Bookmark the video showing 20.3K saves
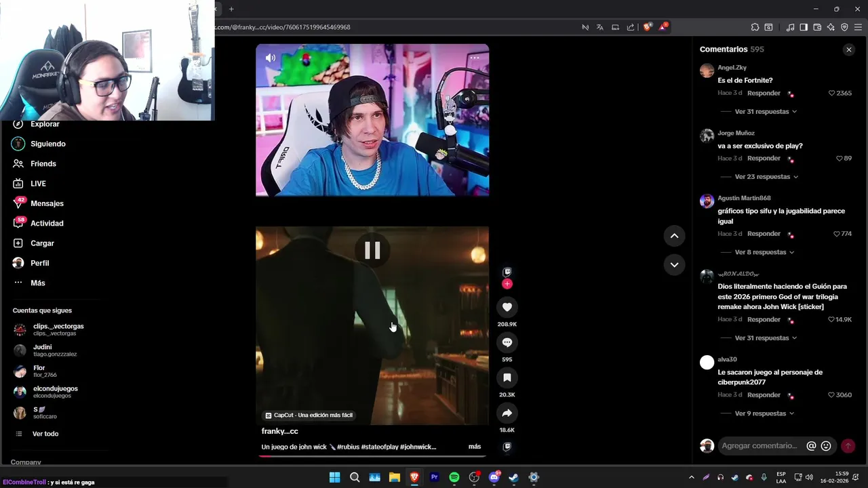This screenshot has height=488, width=868. pyautogui.click(x=507, y=378)
